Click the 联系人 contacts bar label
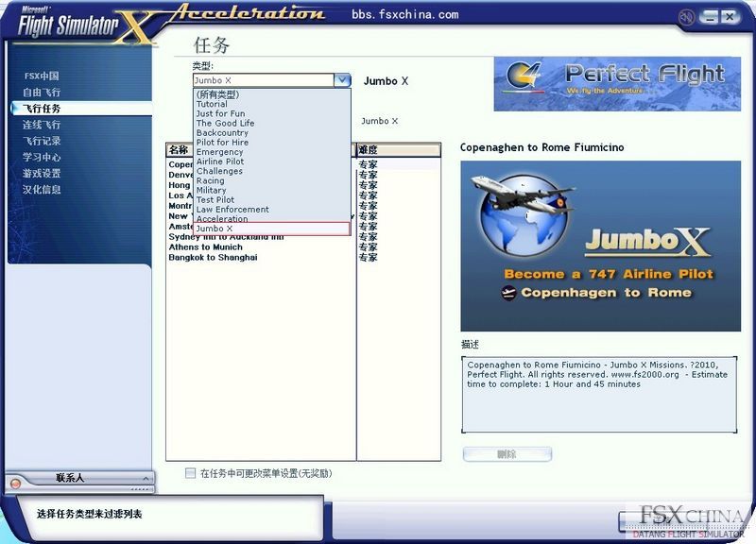Viewport: 756px width, 544px height. tap(70, 478)
